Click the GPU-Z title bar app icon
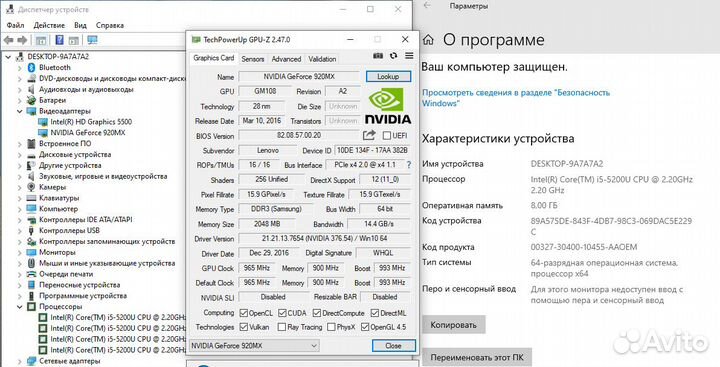The image size is (720, 367). pyautogui.click(x=196, y=40)
